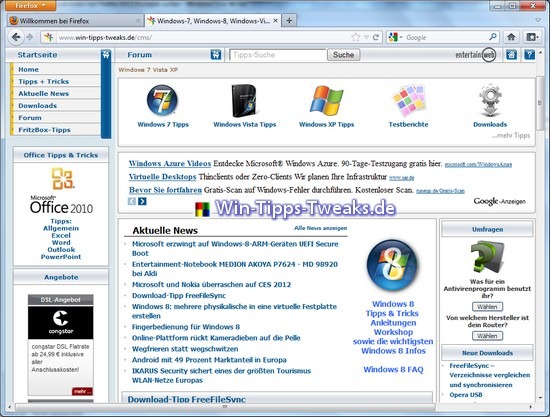The height and width of the screenshot is (417, 550).
Task: Click the blue icon beside Forum header
Action: tap(216, 55)
